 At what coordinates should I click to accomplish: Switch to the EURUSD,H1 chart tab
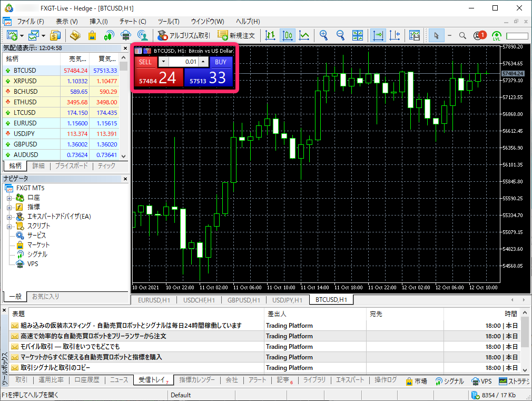pos(154,300)
